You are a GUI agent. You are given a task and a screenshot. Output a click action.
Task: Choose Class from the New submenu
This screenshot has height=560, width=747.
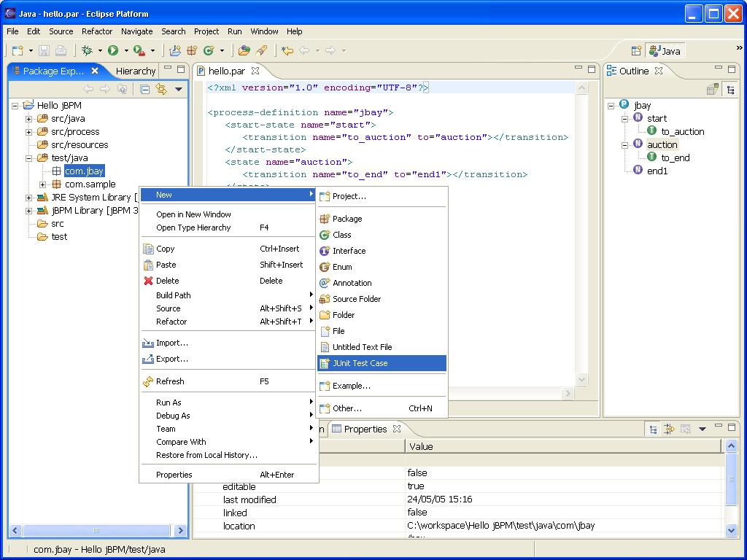point(382,235)
